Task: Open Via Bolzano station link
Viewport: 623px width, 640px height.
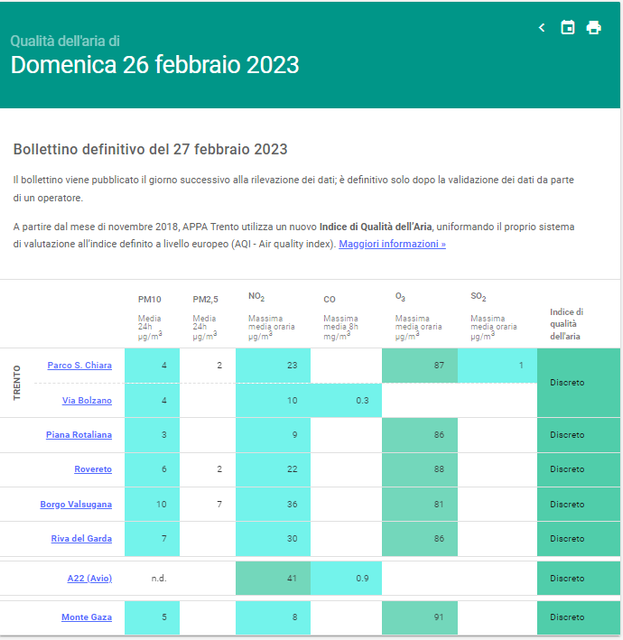Action: click(87, 400)
